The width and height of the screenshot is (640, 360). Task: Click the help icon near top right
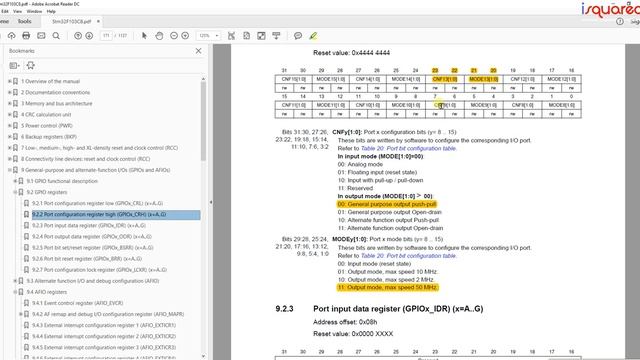[620, 22]
